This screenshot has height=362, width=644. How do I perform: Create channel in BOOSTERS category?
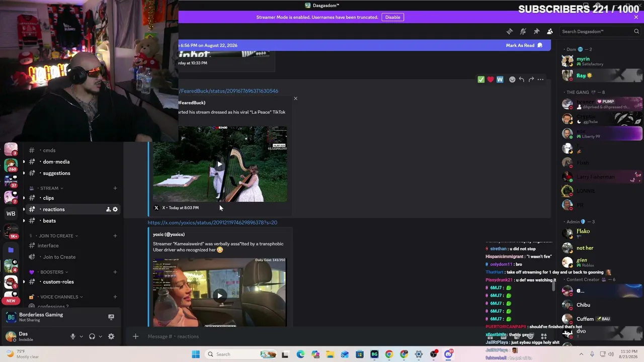115,272
